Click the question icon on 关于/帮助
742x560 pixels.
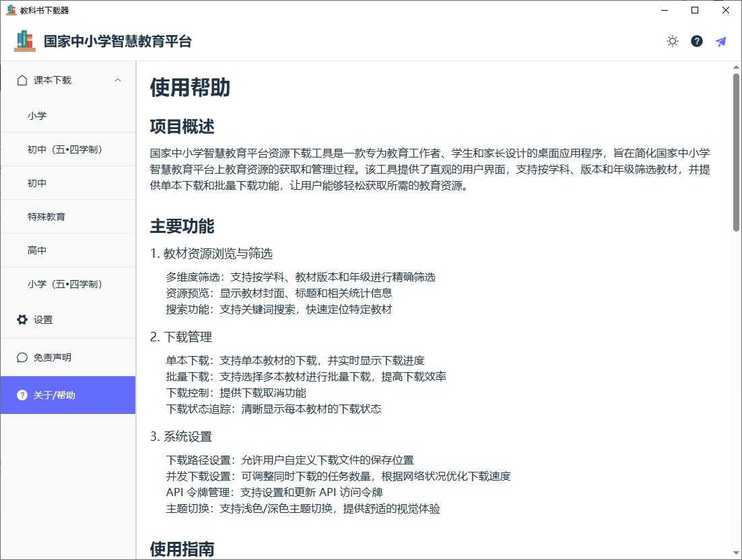pos(21,395)
